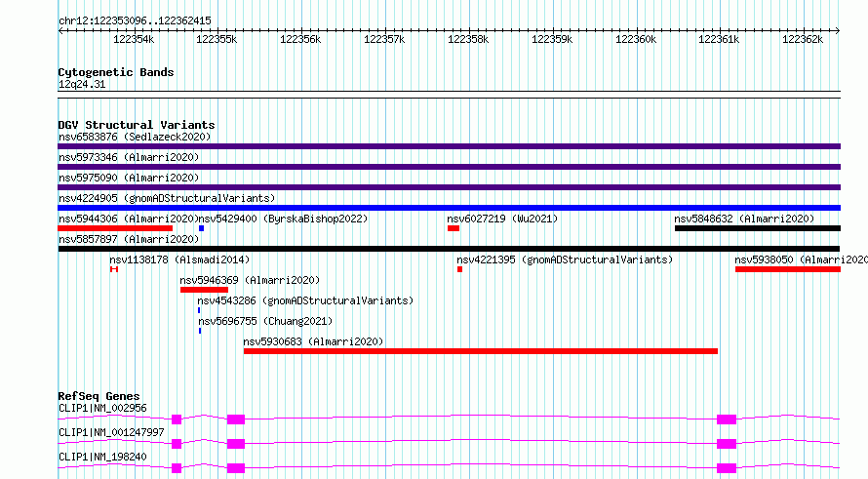Click the 122358k ruler position
This screenshot has width=868, height=479.
[x=468, y=40]
